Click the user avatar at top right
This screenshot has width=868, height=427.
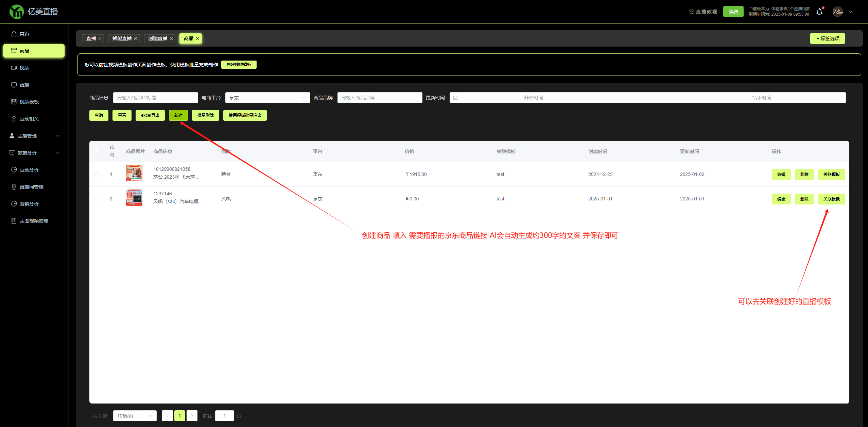click(837, 12)
